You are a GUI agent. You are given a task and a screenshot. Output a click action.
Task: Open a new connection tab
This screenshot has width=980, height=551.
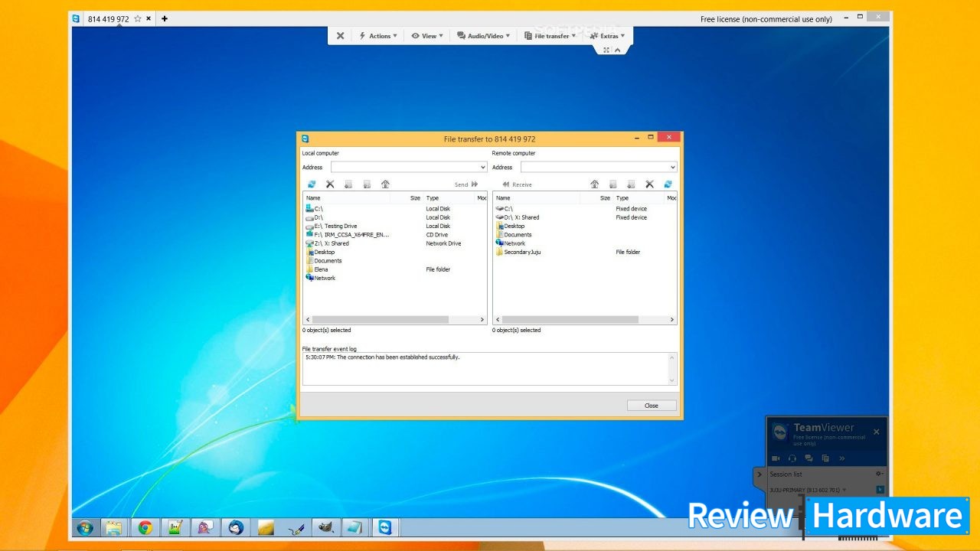point(165,18)
